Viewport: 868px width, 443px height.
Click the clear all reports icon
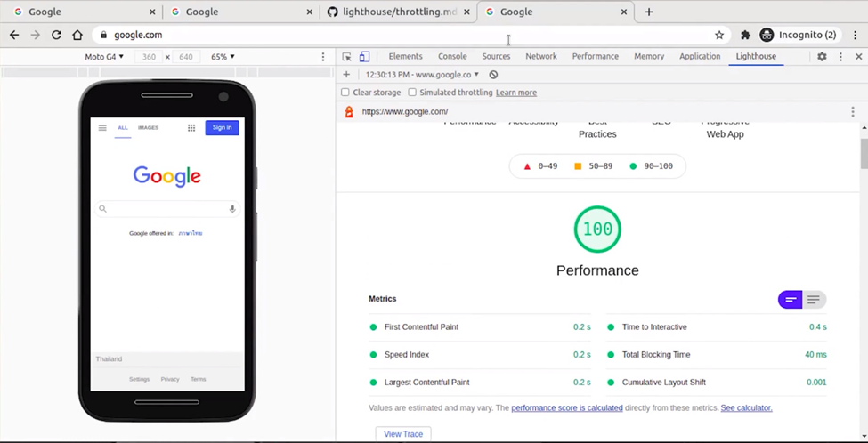(x=494, y=75)
